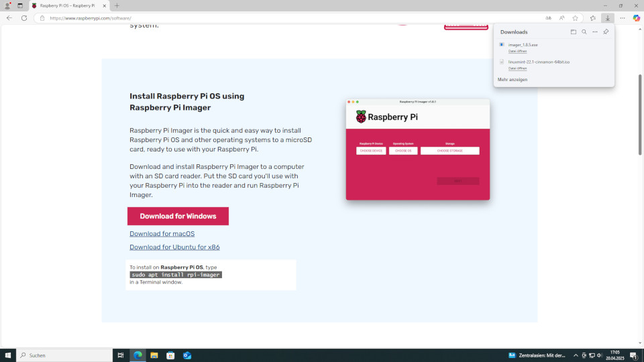Open the network tray icon
The width and height of the screenshot is (644, 362).
pos(592,355)
